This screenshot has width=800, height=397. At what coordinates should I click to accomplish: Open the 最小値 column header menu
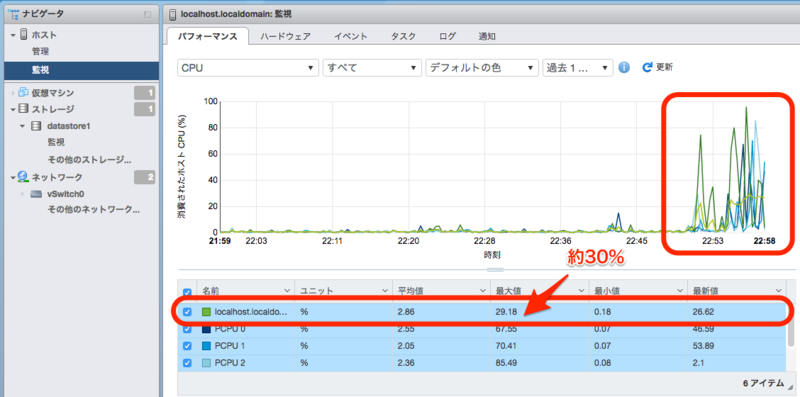point(680,291)
